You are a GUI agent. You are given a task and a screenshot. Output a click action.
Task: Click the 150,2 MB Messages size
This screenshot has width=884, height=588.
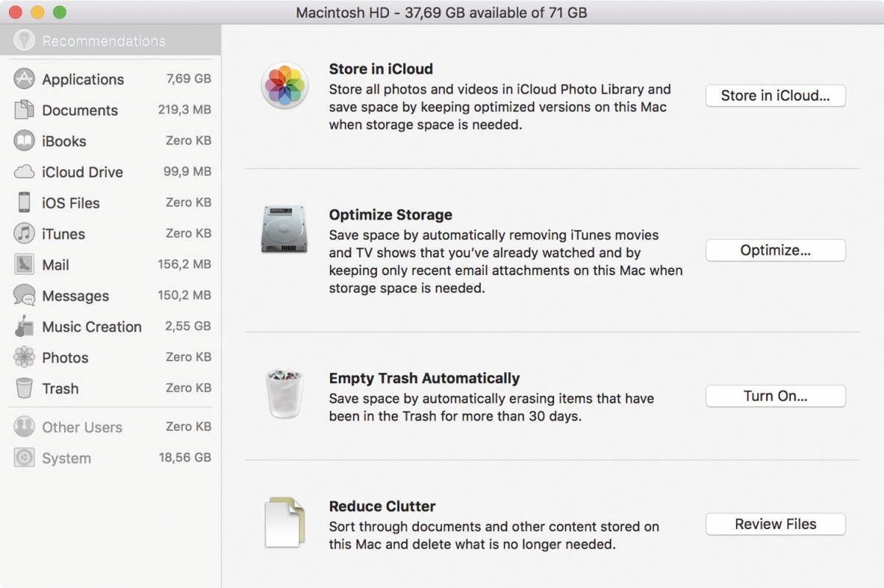coord(185,295)
